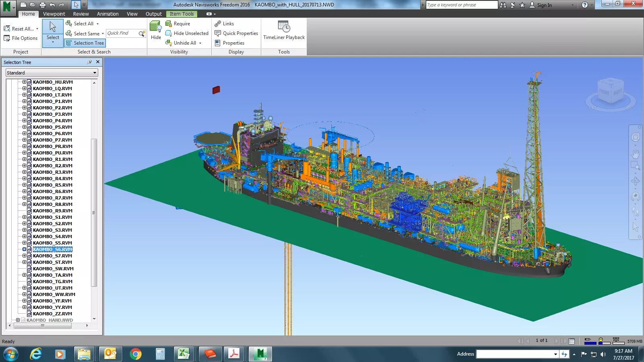Open the Select Same dropdown arrow
The height and width of the screenshot is (362, 644).
coord(103,33)
